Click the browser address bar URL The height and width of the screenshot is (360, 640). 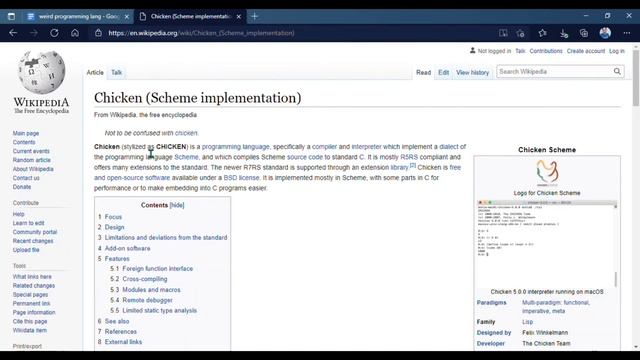pos(201,33)
